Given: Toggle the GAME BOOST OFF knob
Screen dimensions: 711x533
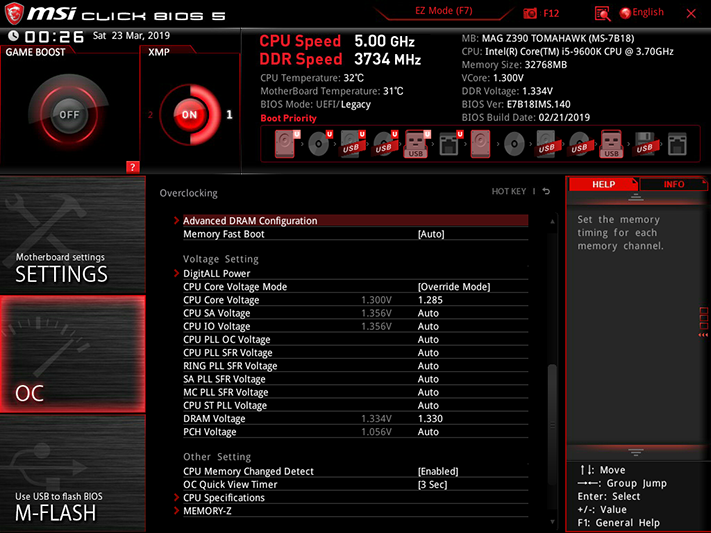Looking at the screenshot, I should click(x=69, y=114).
